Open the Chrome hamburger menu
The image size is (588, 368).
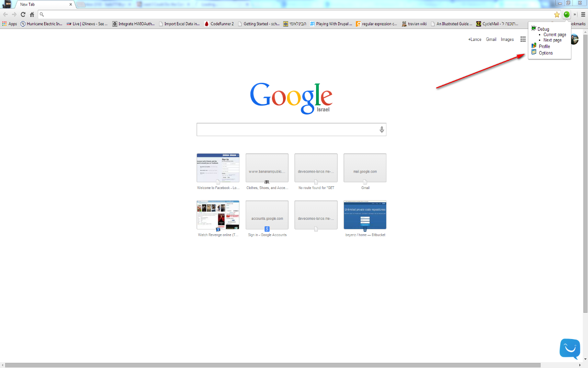point(583,15)
